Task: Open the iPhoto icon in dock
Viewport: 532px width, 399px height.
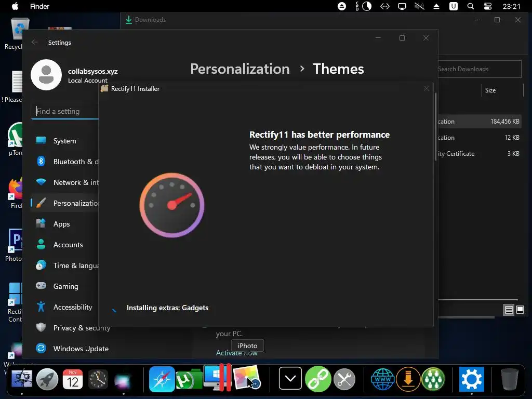Action: [x=246, y=378]
